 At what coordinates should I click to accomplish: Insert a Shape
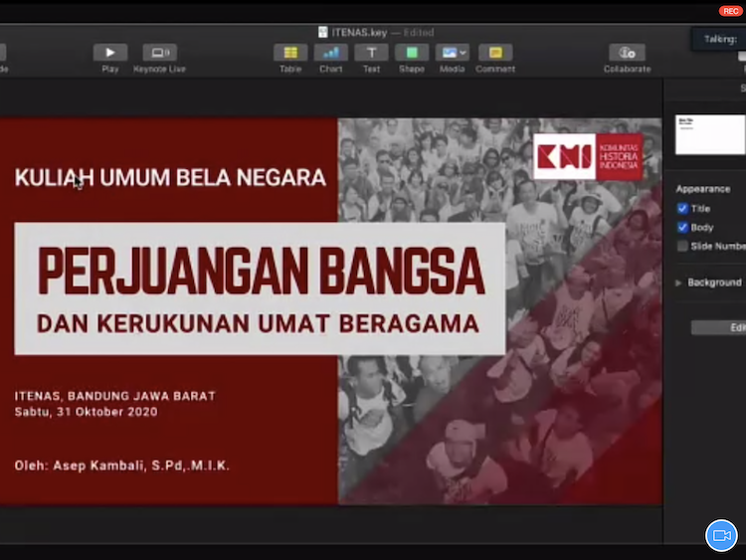point(412,53)
